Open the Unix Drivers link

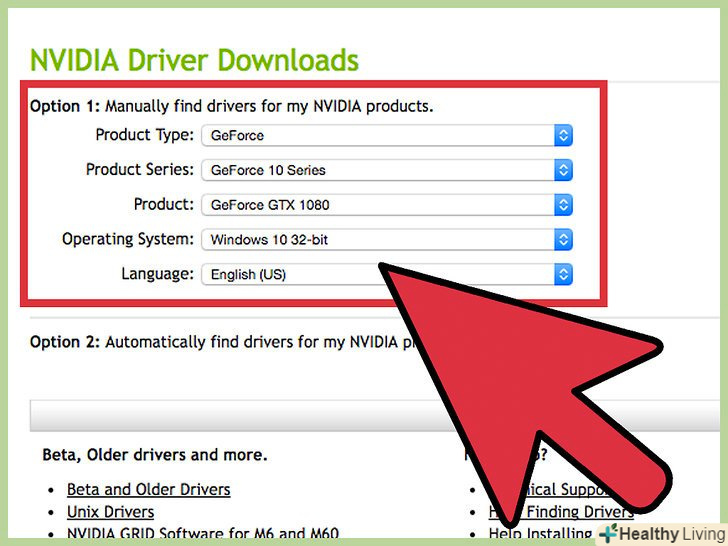[110, 512]
